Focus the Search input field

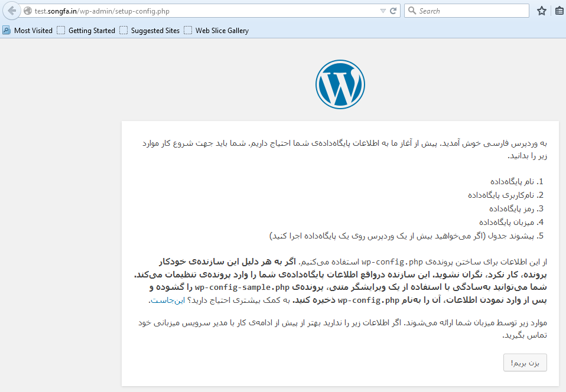tap(466, 11)
